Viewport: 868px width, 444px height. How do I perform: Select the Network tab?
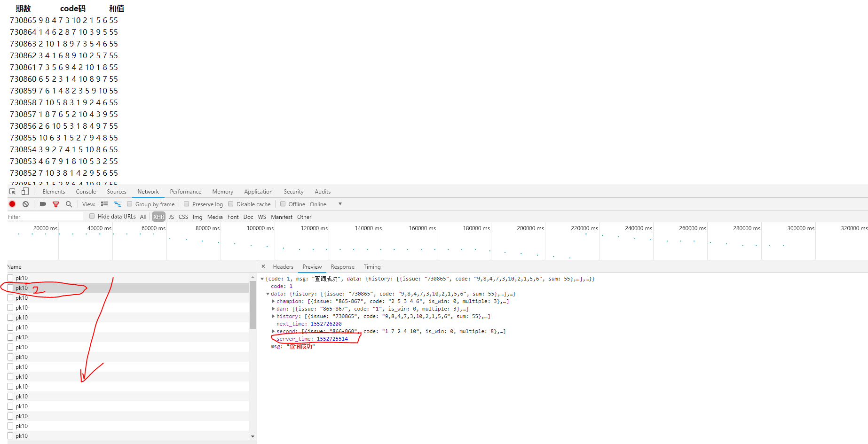coord(148,192)
